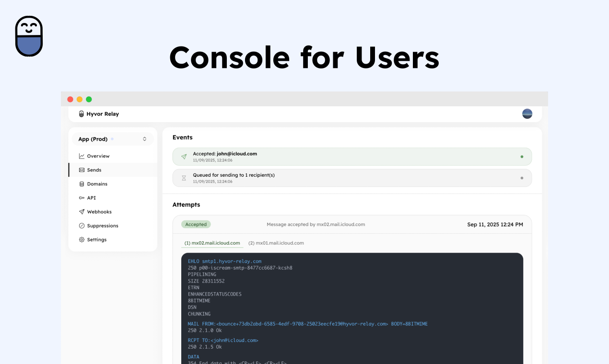609x364 pixels.
Task: Click '250 p00-iscream-smtp' response line
Action: [x=240, y=268]
